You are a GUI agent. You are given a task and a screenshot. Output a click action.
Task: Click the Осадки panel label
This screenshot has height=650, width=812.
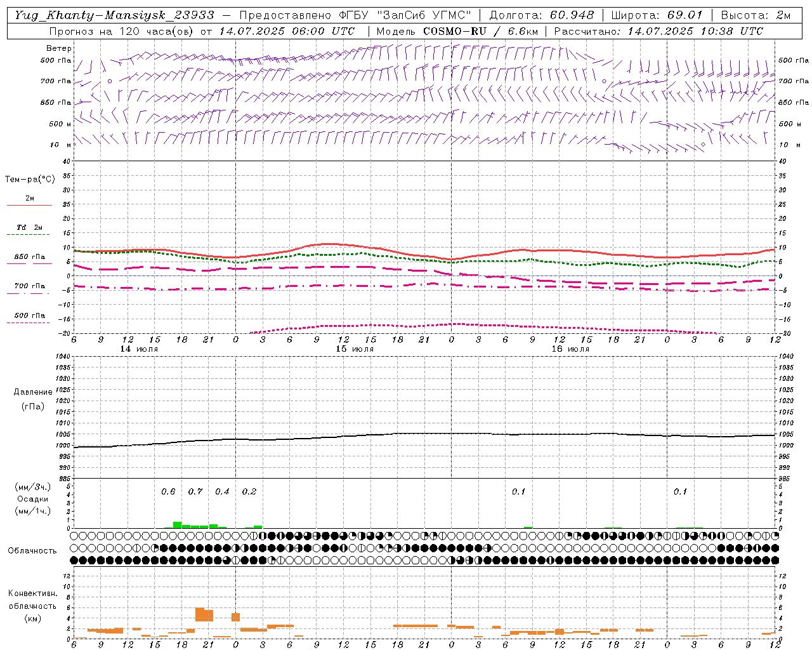(x=32, y=499)
